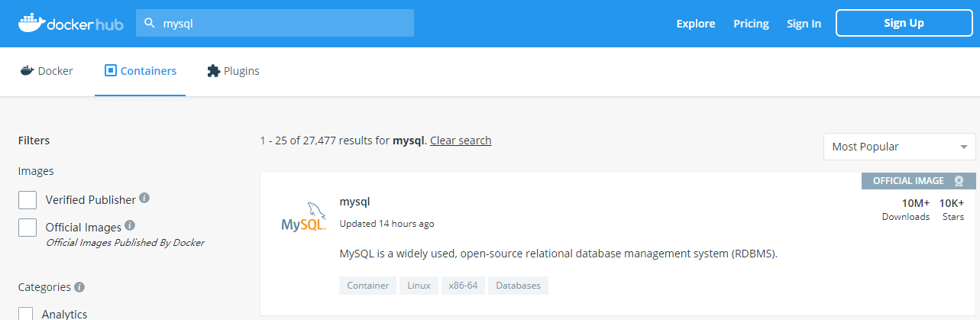The image size is (980, 320).
Task: Check the Official Images filter
Action: coord(27,228)
